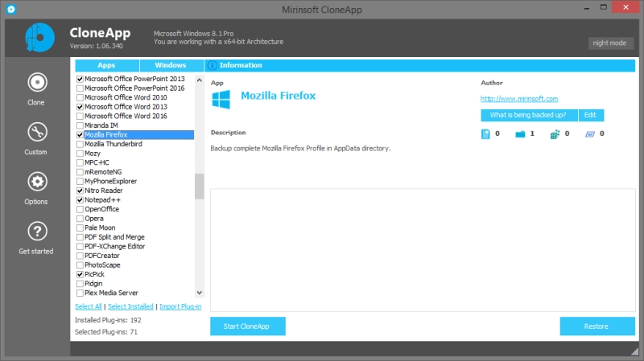The width and height of the screenshot is (644, 361).
Task: Click the CloneApp logo in the header
Action: point(39,38)
